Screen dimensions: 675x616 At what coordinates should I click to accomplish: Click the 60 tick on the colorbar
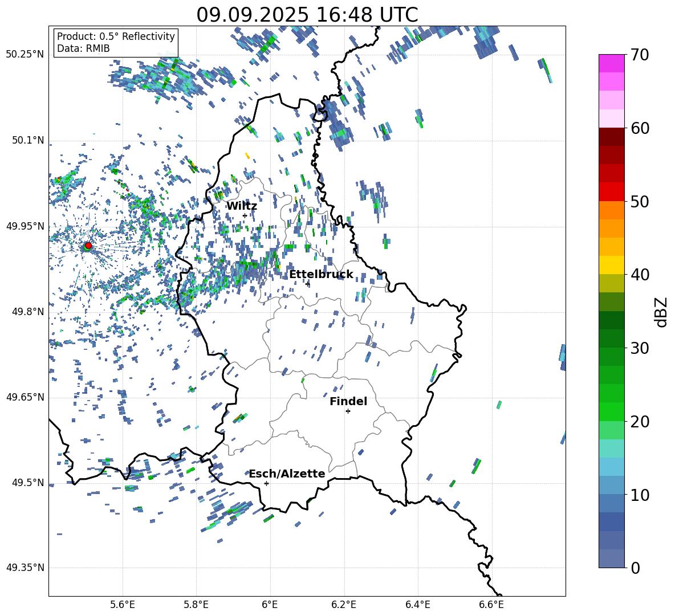[640, 128]
